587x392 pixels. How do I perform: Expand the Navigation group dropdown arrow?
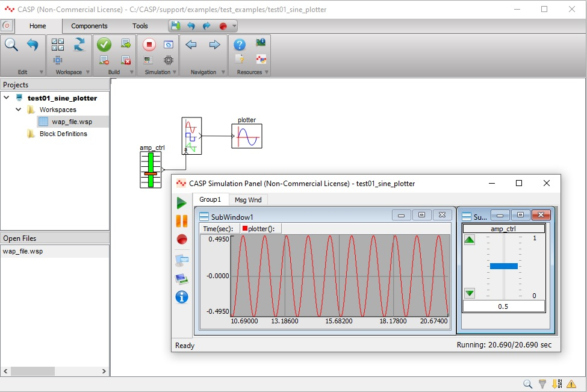(223, 72)
